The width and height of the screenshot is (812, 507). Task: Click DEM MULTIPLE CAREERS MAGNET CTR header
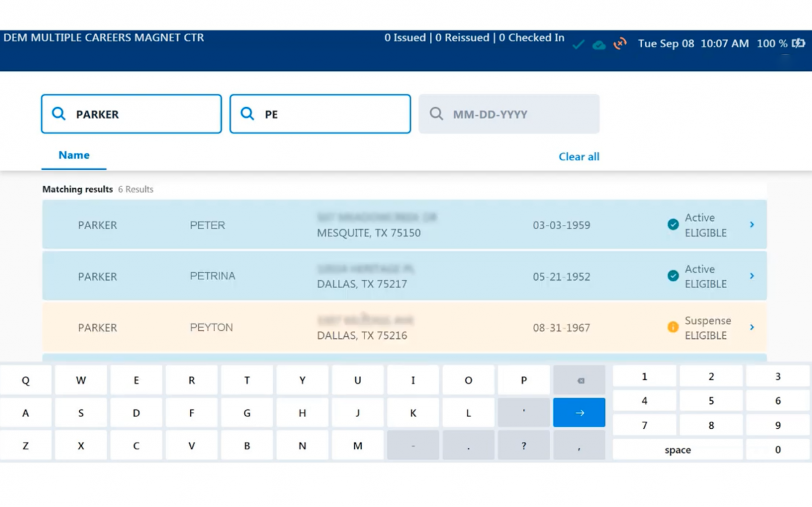(x=104, y=38)
